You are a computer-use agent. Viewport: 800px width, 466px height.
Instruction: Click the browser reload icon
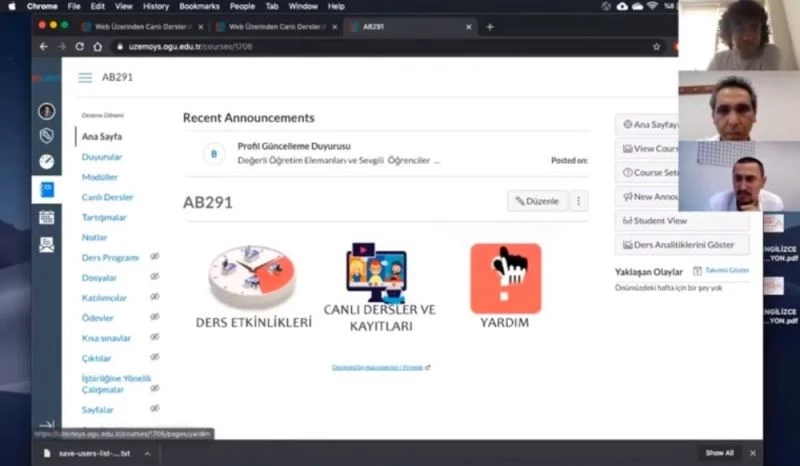coord(80,46)
